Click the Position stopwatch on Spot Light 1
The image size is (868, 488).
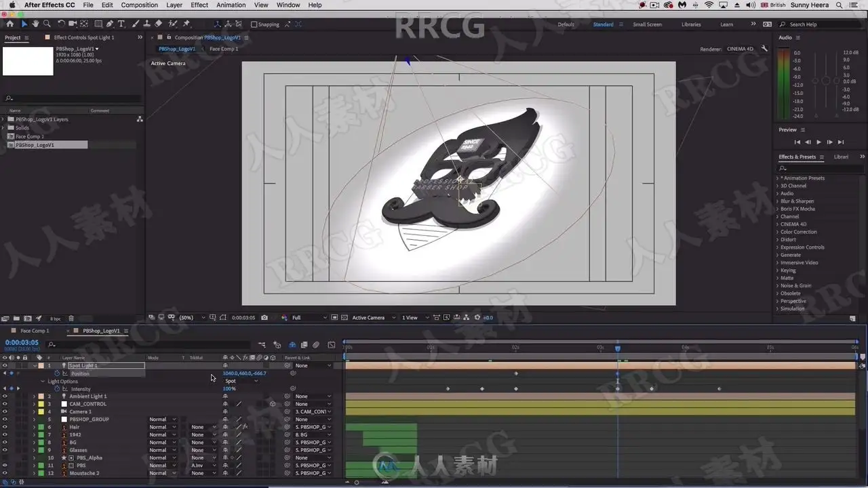pyautogui.click(x=57, y=373)
